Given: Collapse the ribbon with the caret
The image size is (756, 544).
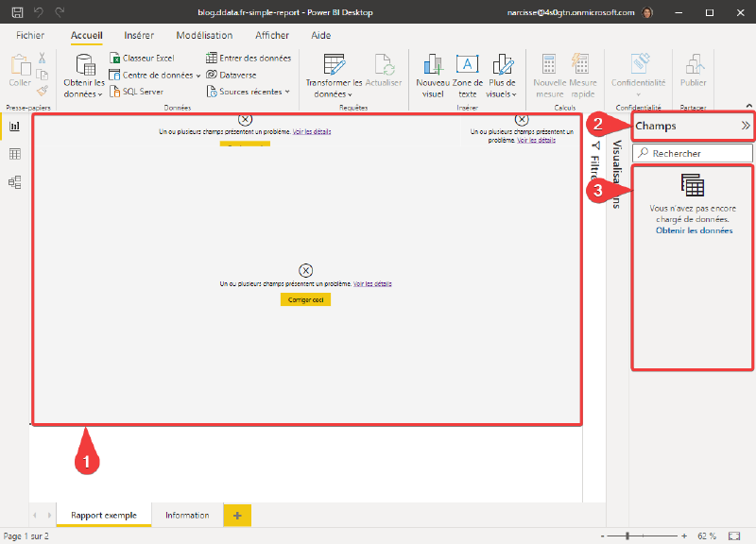Looking at the screenshot, I should pyautogui.click(x=748, y=106).
